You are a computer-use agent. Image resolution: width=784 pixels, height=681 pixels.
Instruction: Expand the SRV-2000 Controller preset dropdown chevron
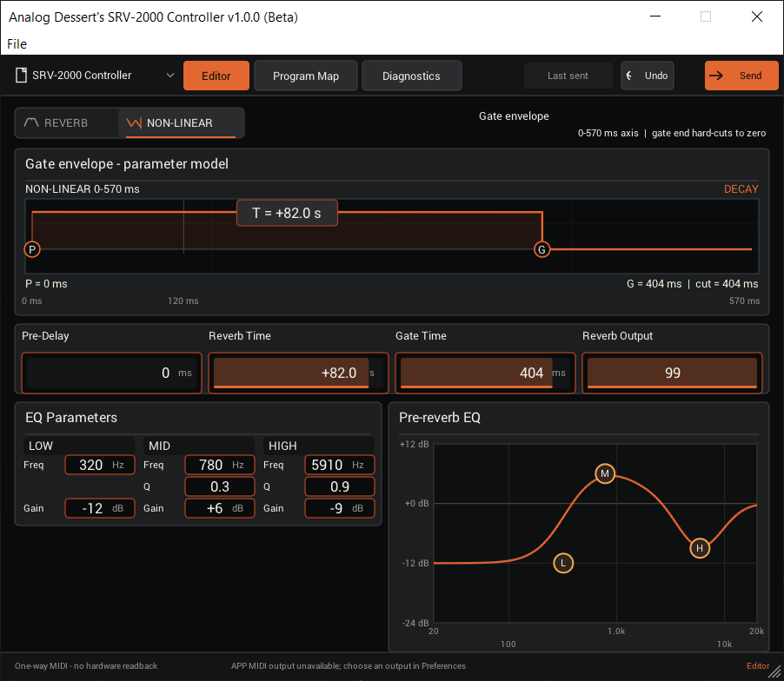(170, 76)
